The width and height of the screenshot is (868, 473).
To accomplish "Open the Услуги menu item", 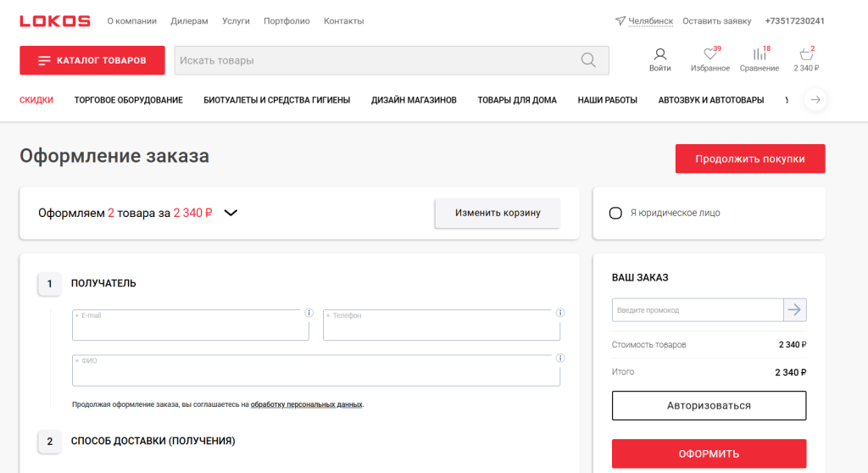I will [236, 21].
